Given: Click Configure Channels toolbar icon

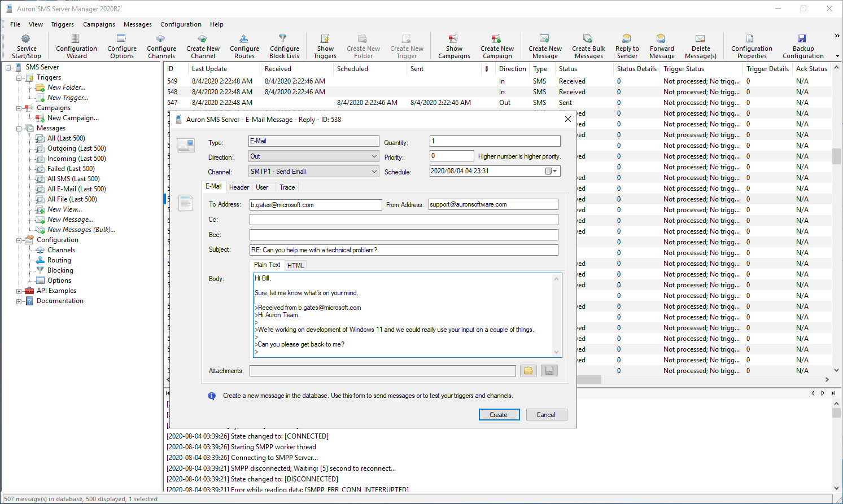Looking at the screenshot, I should tap(161, 39).
